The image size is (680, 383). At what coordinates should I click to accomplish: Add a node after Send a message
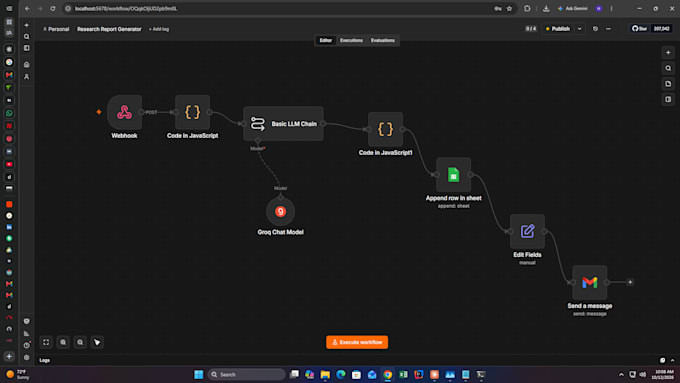point(630,282)
